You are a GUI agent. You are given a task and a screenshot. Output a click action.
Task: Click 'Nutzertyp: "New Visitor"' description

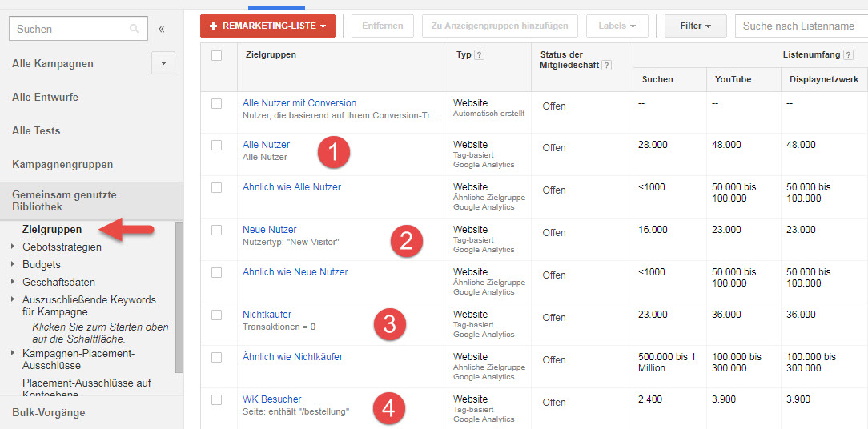pyautogui.click(x=291, y=242)
